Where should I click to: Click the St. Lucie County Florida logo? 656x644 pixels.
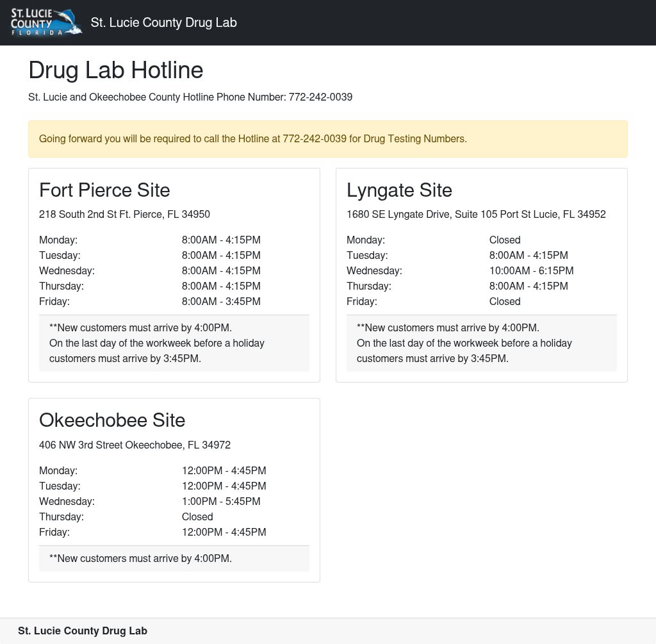(x=46, y=22)
